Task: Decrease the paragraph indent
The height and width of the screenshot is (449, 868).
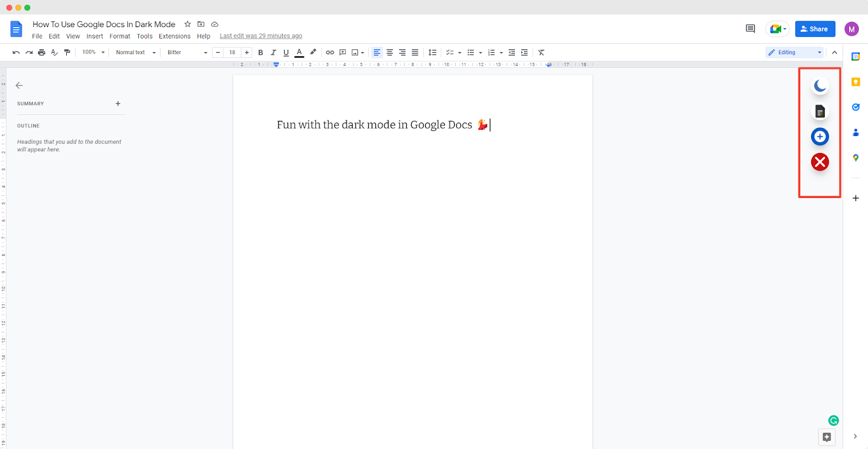Action: coord(512,53)
